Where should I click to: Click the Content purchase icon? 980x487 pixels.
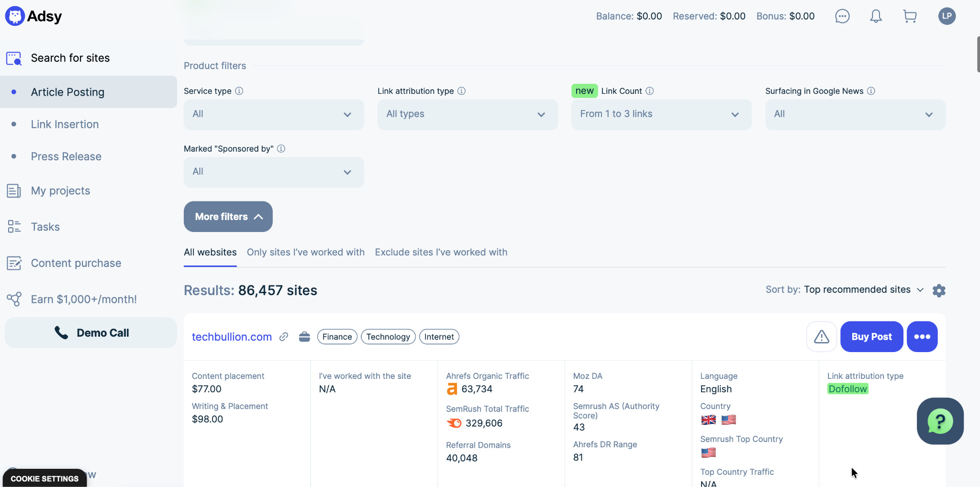pyautogui.click(x=14, y=263)
